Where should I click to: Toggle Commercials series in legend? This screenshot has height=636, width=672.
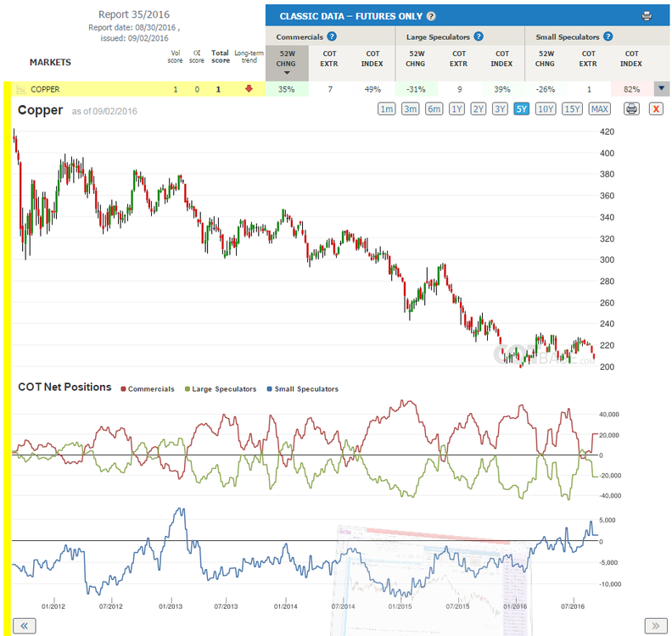pyautogui.click(x=148, y=389)
